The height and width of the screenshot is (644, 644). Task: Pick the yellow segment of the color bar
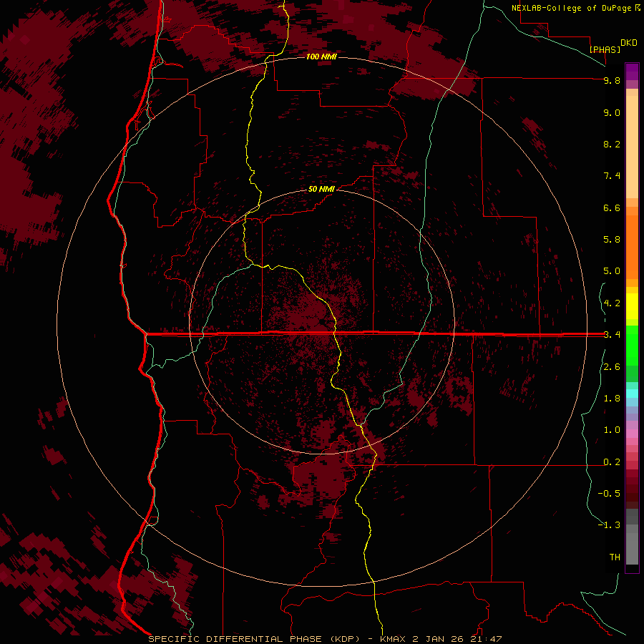[x=632, y=306]
